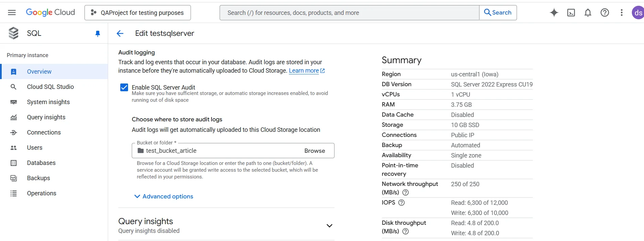Viewport: 644px width, 241px height.
Task: Open Cloud SQL Studio in the sidebar
Action: 54,87
